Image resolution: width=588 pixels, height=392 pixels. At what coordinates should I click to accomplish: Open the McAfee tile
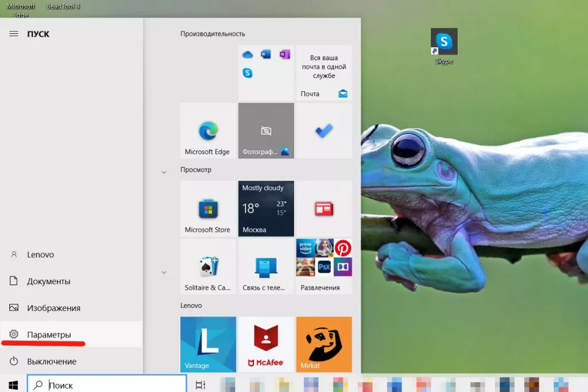coord(266,344)
